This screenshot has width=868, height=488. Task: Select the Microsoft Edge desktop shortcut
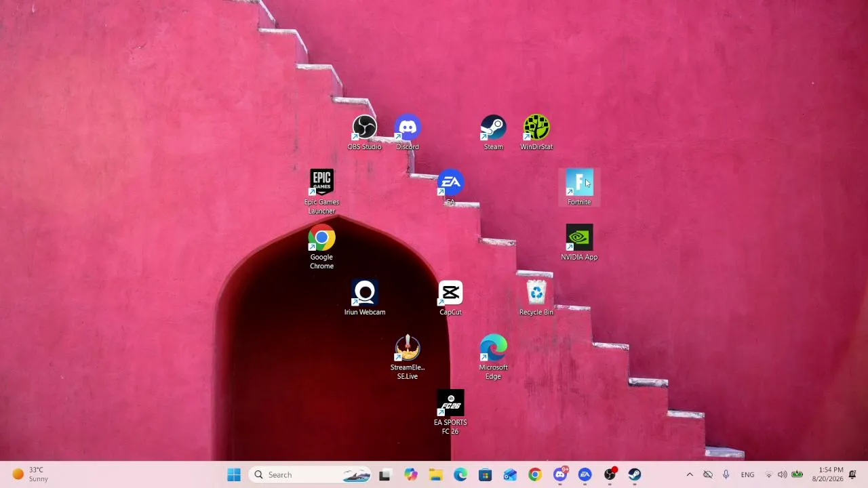[x=493, y=357]
